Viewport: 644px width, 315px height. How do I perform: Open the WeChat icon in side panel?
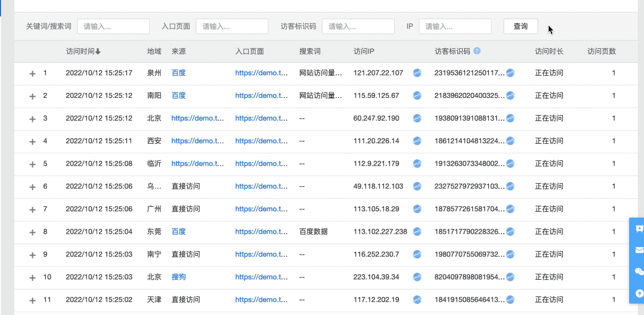tap(639, 271)
